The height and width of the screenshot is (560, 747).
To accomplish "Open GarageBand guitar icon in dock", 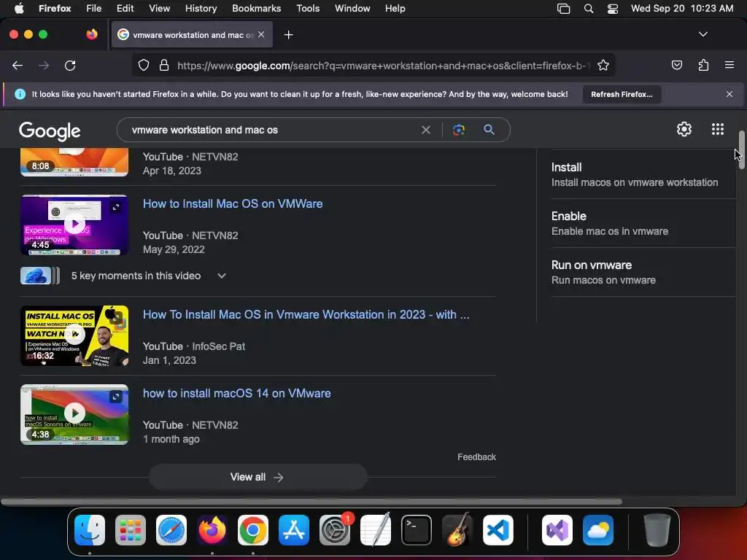I will tap(457, 530).
